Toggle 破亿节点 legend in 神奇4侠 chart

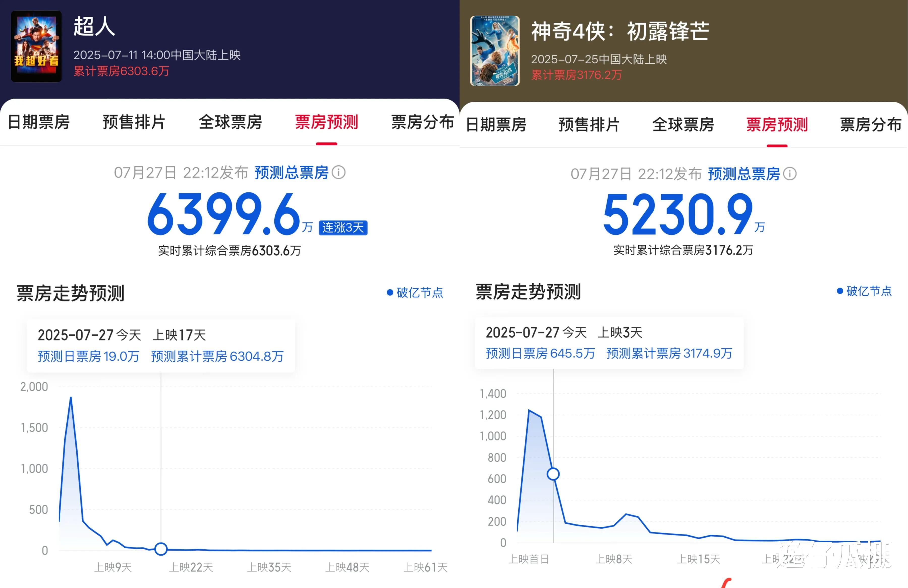[x=865, y=291]
